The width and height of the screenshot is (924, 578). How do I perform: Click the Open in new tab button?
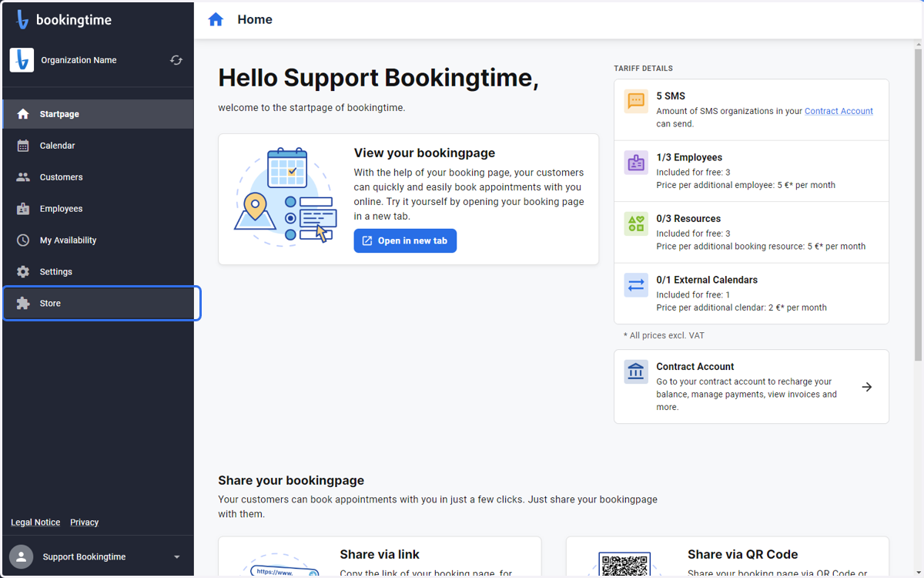point(406,240)
